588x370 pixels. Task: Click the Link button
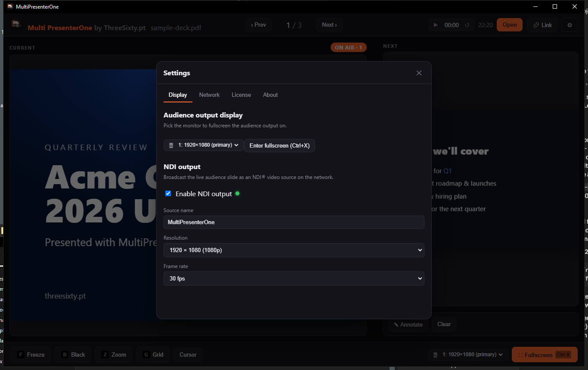tap(542, 25)
